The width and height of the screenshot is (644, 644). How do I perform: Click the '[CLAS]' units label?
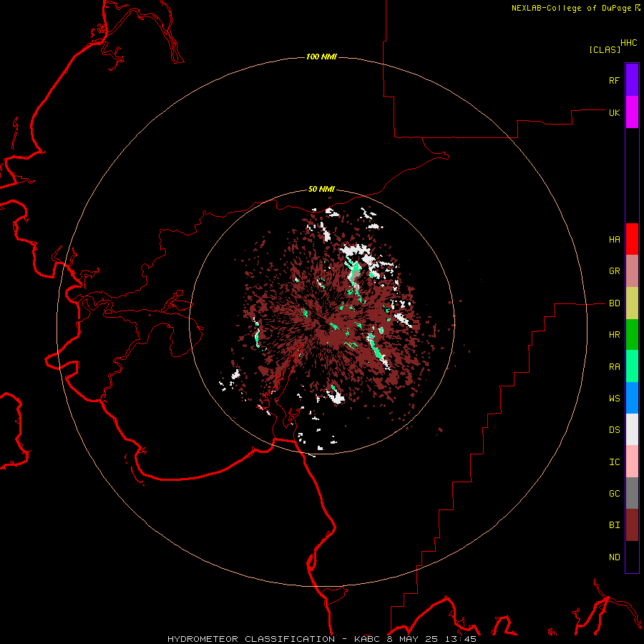tap(605, 49)
